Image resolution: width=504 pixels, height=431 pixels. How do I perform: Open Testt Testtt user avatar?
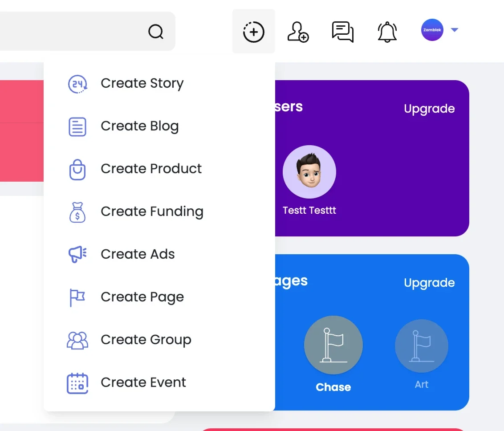309,171
